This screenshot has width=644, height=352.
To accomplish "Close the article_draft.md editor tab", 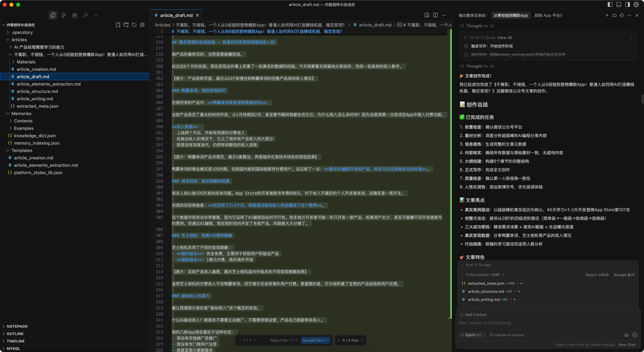I will (198, 15).
